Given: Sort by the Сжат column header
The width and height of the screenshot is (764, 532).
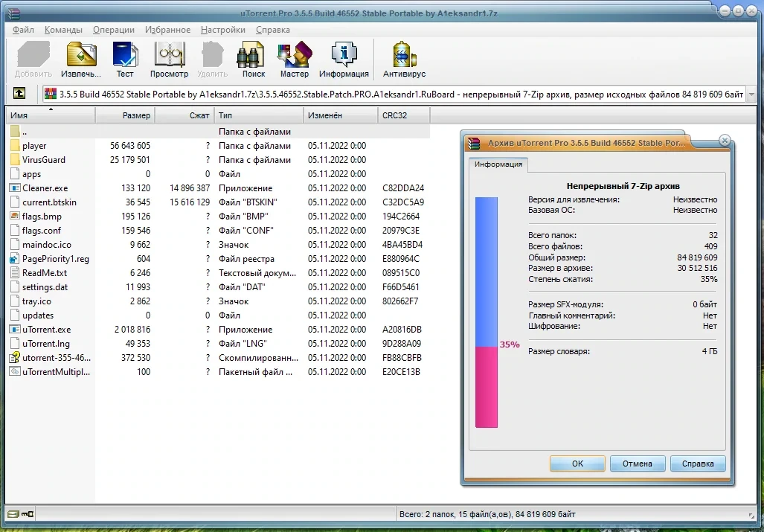Looking at the screenshot, I should pos(184,115).
